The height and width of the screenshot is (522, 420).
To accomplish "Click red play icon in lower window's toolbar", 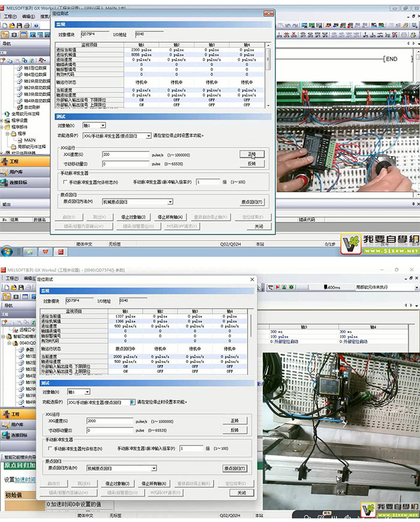I will (x=278, y=287).
